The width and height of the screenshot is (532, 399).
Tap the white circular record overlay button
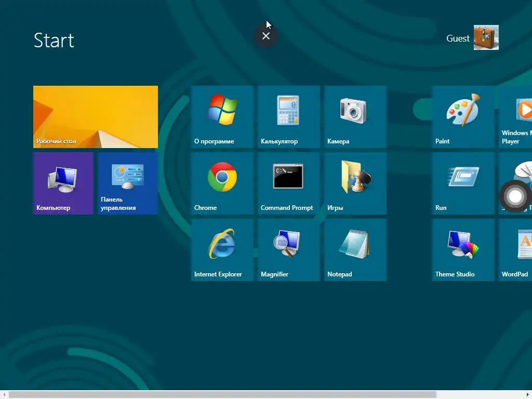[515, 196]
